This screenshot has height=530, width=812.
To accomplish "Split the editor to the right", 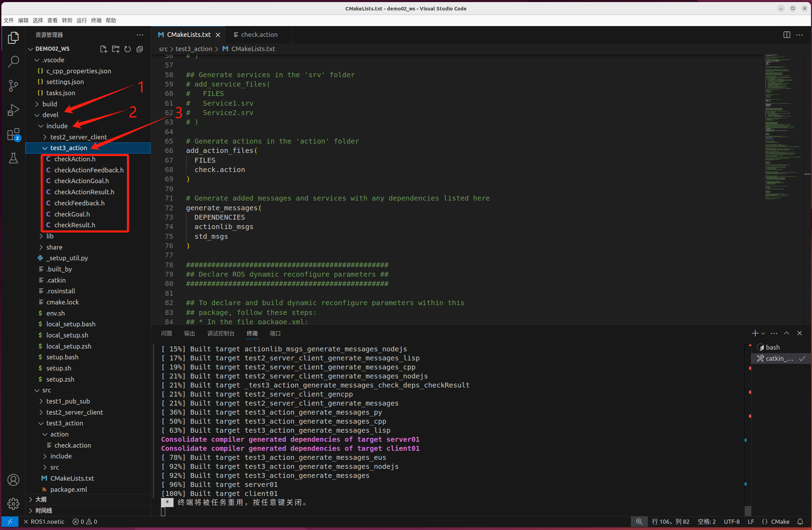I will click(787, 35).
